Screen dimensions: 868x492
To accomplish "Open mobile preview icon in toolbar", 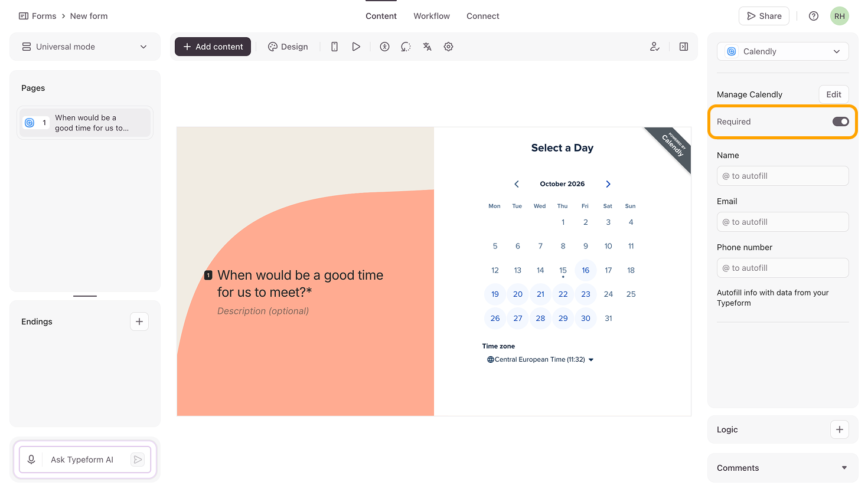I will pyautogui.click(x=334, y=47).
